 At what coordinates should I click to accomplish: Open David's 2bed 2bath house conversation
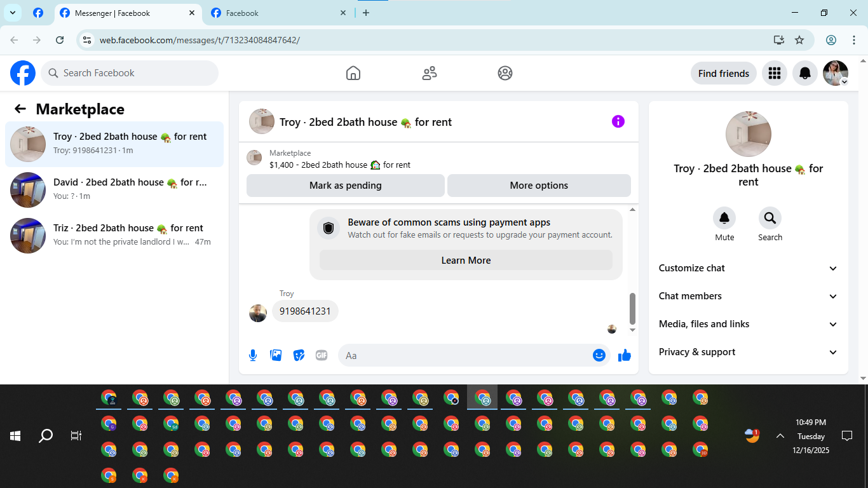pyautogui.click(x=114, y=190)
